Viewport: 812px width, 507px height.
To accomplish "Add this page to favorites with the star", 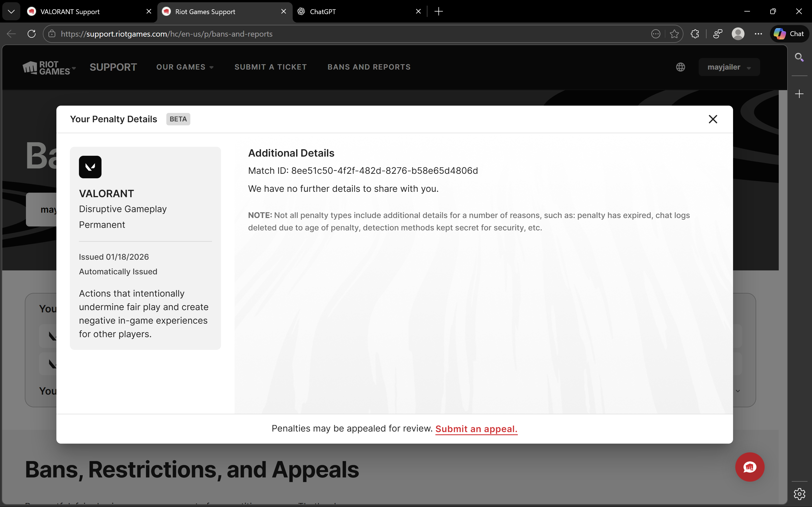I will (674, 34).
